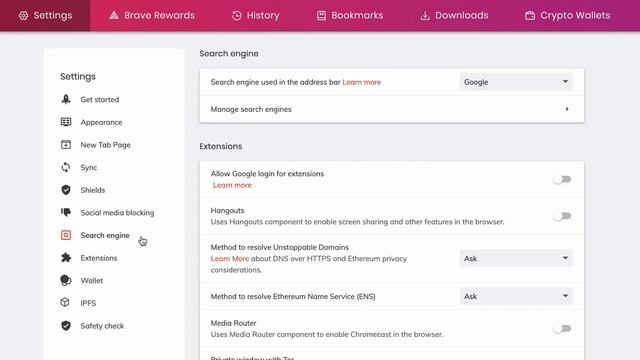The image size is (640, 360).
Task: Select Shields in settings sidebar
Action: [93, 190]
